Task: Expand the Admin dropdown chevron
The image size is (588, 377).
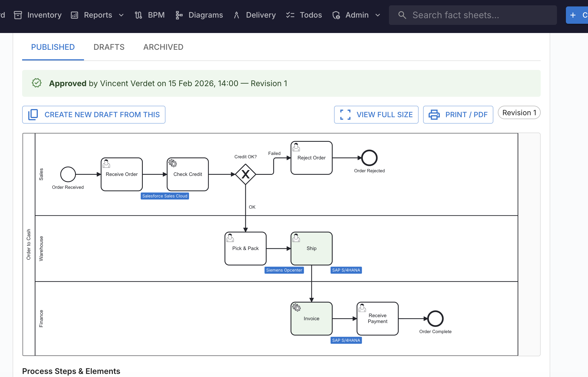Action: coord(377,15)
